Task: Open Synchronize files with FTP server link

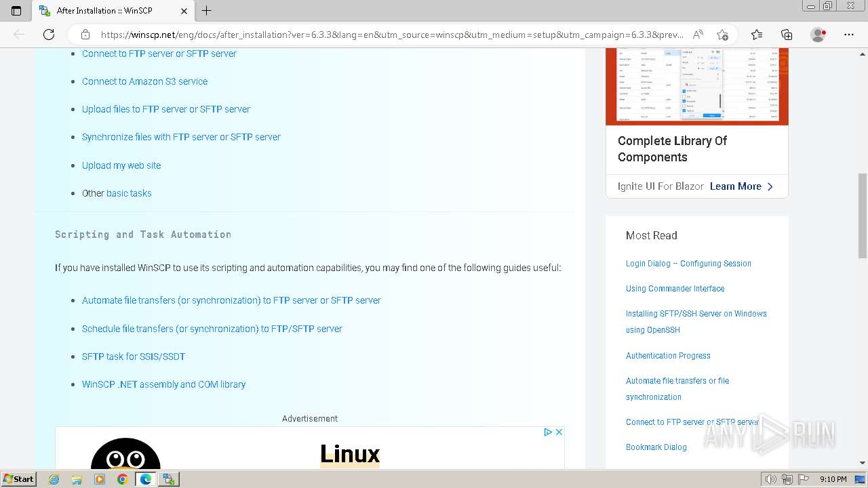Action: tap(181, 137)
